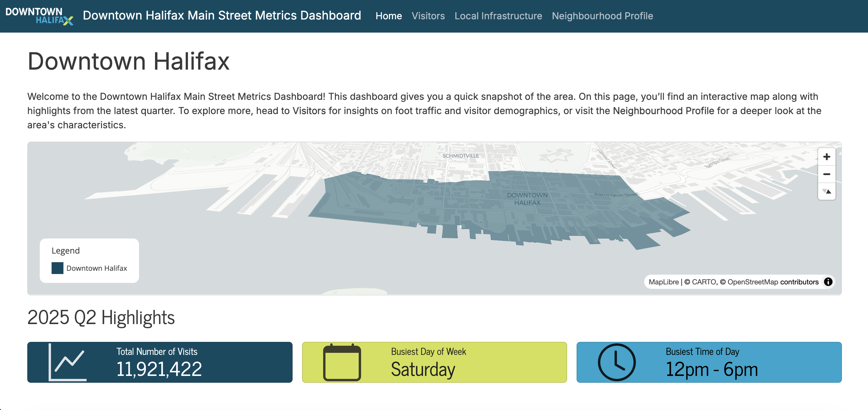Screen dimensions: 868x410
Task: Zoom in on the map
Action: [x=826, y=157]
